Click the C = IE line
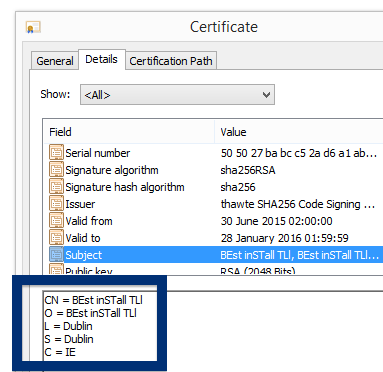 coord(60,352)
